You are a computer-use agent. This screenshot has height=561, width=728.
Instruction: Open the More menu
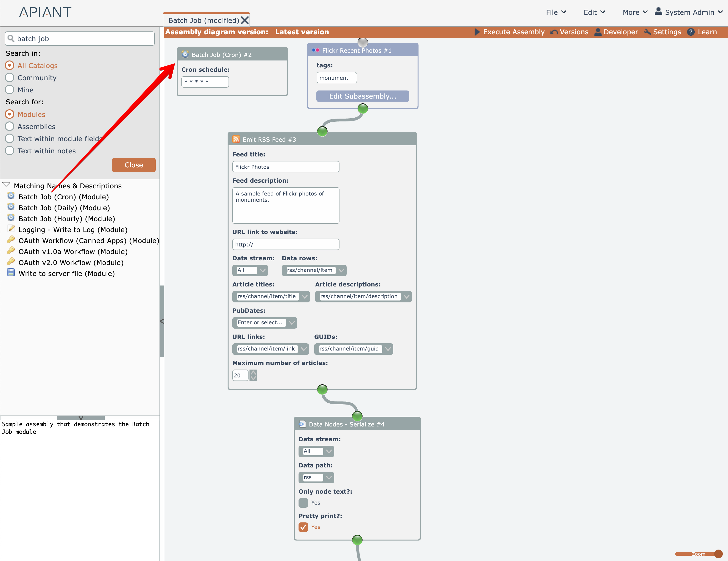[x=635, y=12]
